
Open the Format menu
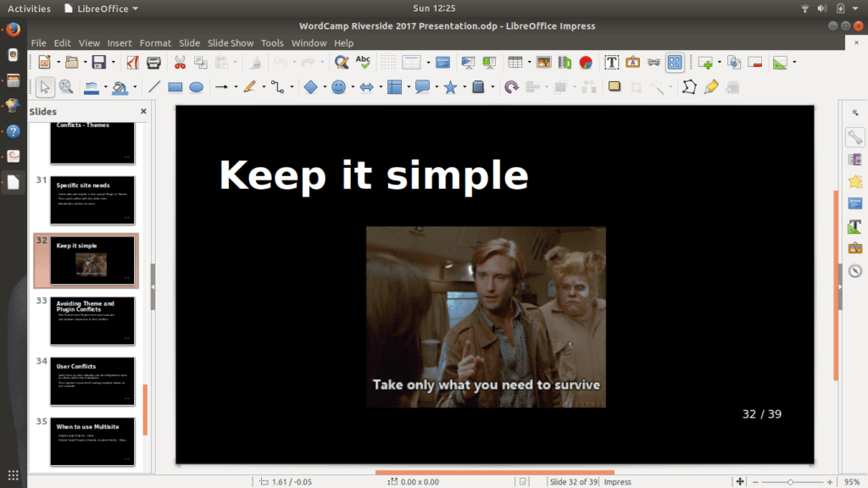(x=155, y=43)
